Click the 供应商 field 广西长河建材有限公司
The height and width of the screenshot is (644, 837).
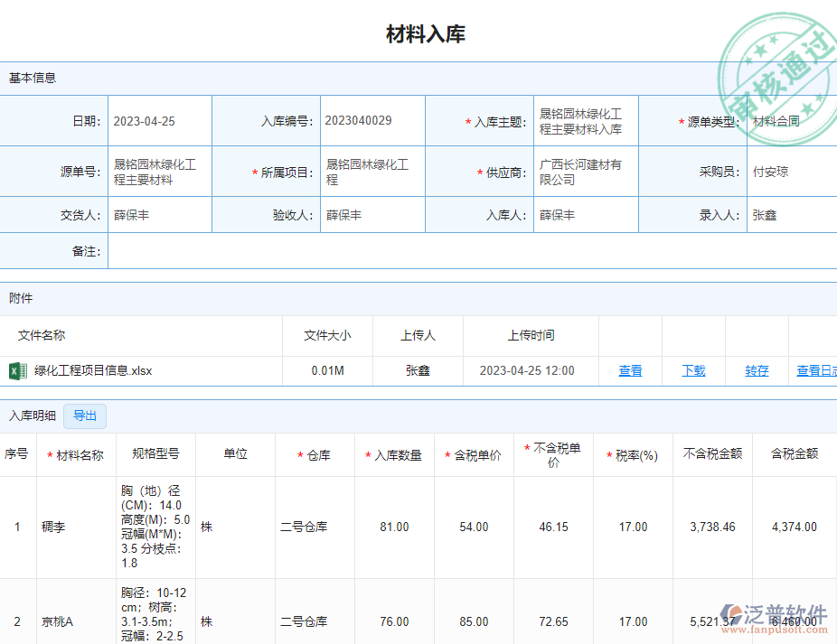coord(585,172)
